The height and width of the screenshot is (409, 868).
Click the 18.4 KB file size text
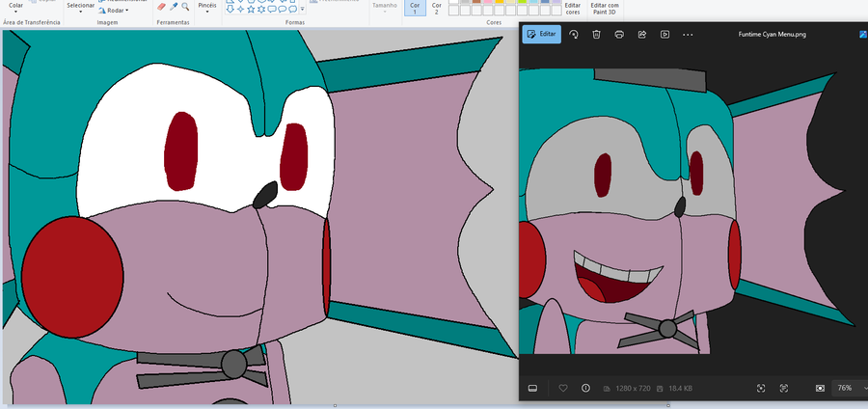pos(679,389)
